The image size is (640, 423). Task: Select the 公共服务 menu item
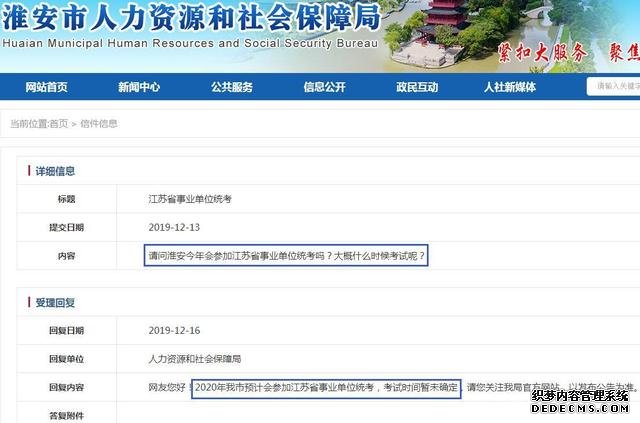point(232,87)
